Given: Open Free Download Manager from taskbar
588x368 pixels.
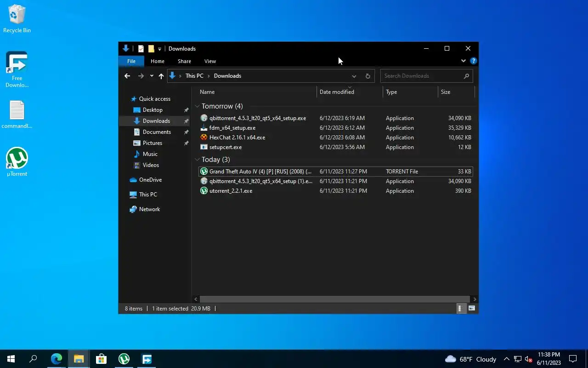Looking at the screenshot, I should pos(147,359).
